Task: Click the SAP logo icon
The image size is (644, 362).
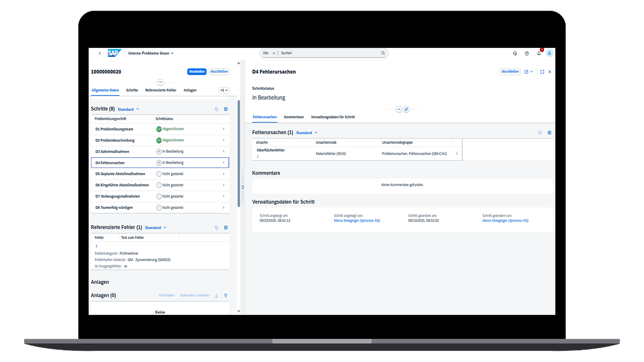Action: pyautogui.click(x=114, y=53)
